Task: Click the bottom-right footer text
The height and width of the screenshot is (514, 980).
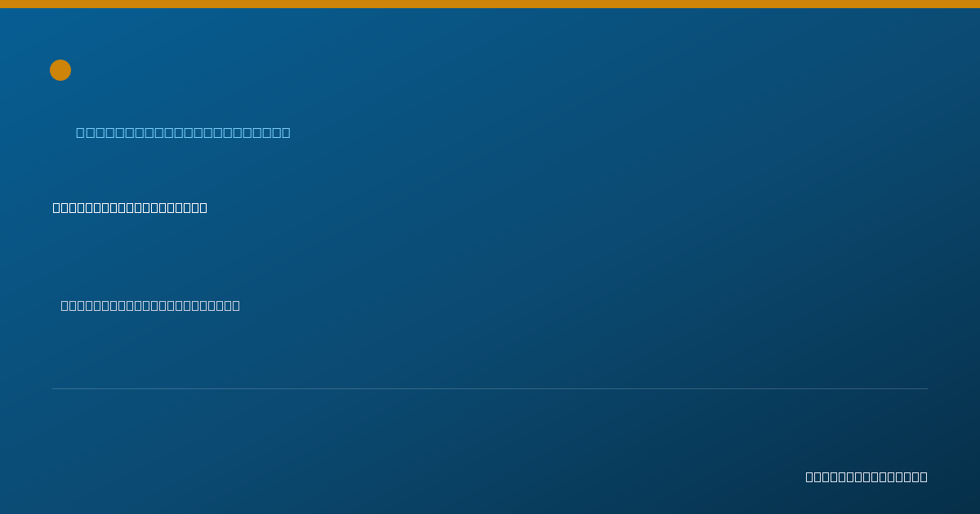Action: tap(866, 476)
